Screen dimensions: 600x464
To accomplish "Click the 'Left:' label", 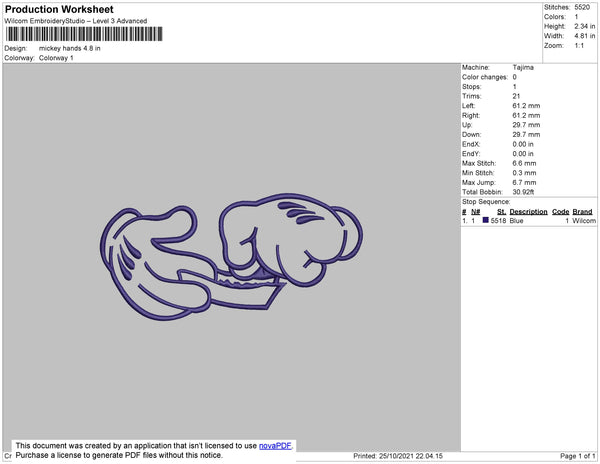I will (x=468, y=106).
